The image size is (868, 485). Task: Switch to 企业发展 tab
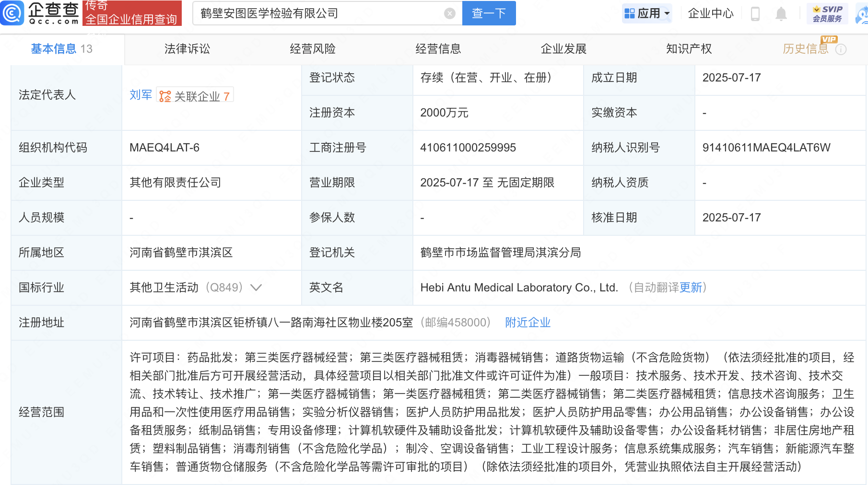[563, 49]
